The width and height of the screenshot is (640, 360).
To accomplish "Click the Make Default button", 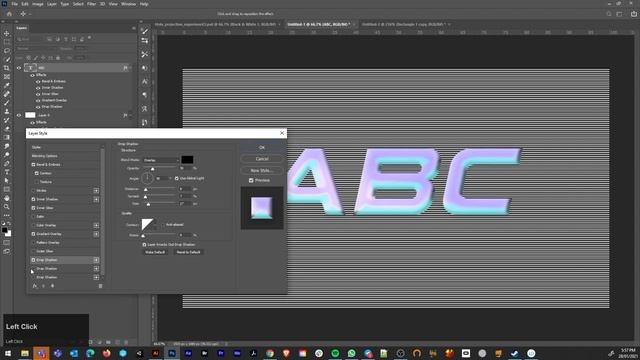I will point(155,252).
